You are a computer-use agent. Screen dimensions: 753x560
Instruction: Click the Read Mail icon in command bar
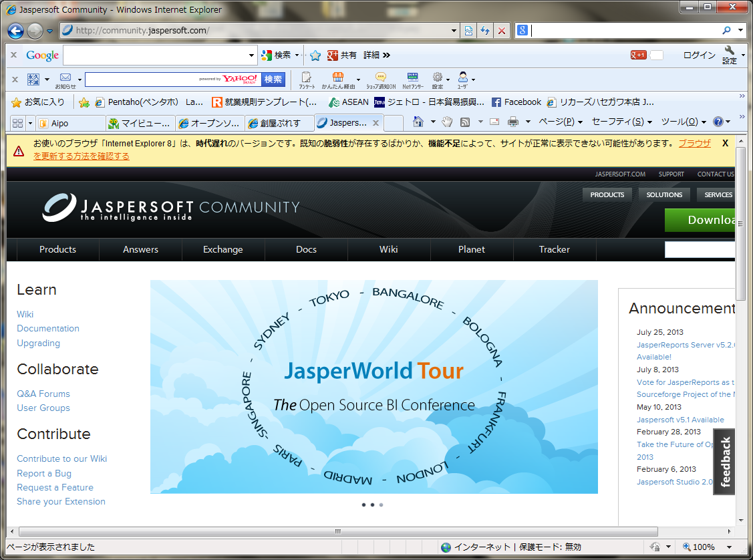[x=494, y=122]
